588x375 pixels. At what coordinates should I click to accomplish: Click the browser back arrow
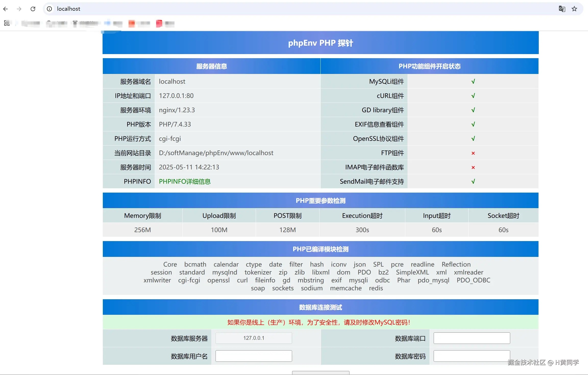(x=6, y=9)
